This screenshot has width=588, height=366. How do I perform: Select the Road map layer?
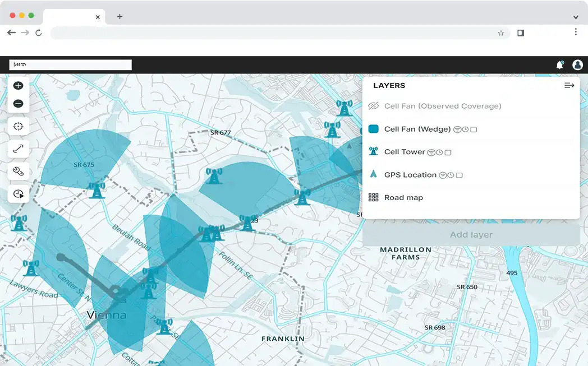tap(403, 198)
